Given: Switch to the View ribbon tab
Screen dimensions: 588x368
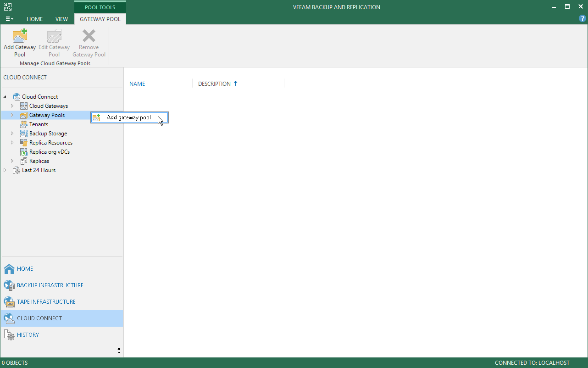Looking at the screenshot, I should [61, 19].
